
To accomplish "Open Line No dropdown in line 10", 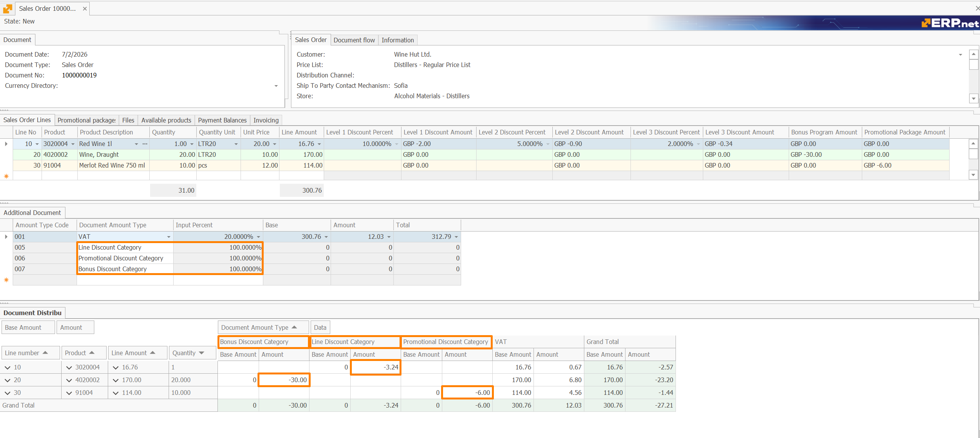I will (37, 144).
